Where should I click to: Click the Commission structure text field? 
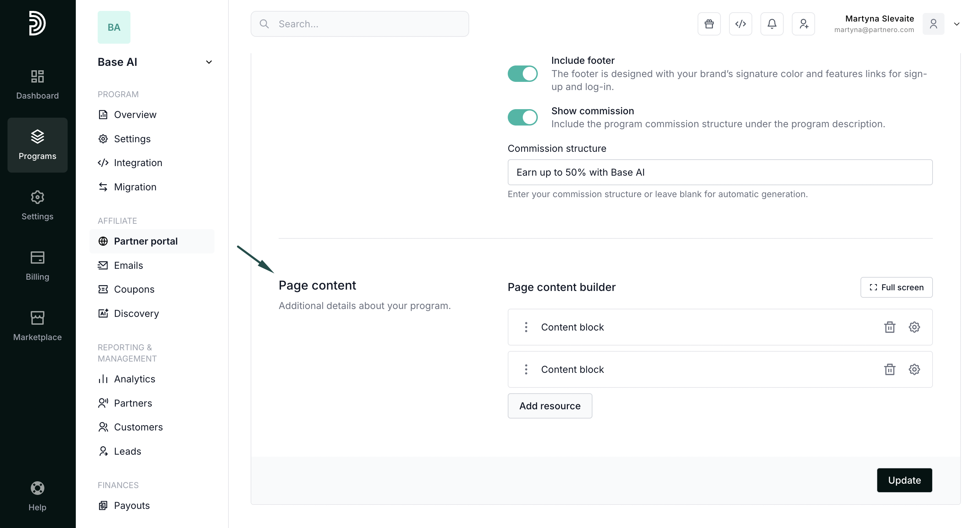coord(720,172)
